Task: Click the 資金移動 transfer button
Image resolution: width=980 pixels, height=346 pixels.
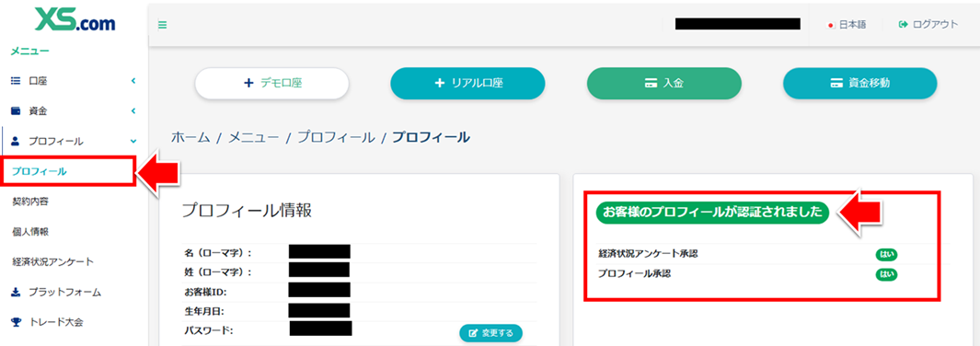Action: click(860, 83)
